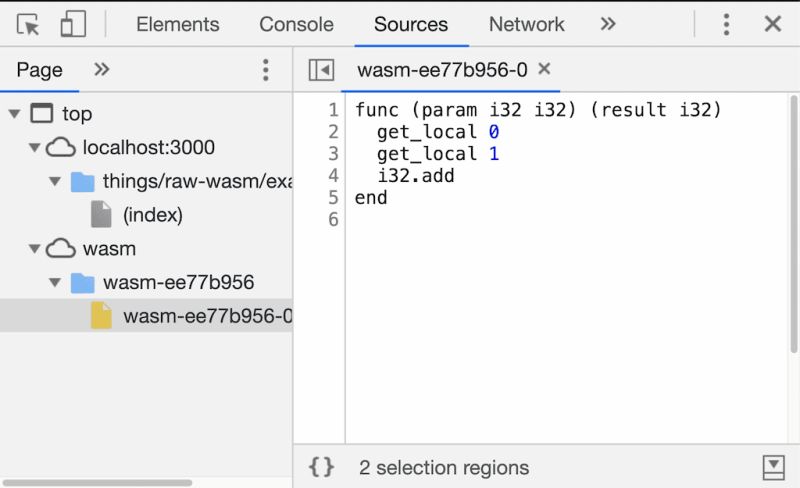Toggle the device toolbar icon
Viewport: 800px width, 488px height.
pyautogui.click(x=73, y=24)
